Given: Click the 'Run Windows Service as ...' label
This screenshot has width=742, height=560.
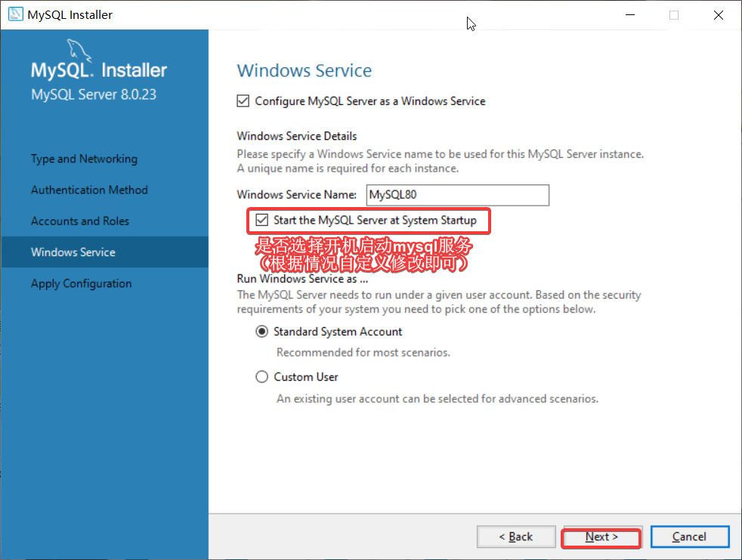Looking at the screenshot, I should pyautogui.click(x=302, y=279).
